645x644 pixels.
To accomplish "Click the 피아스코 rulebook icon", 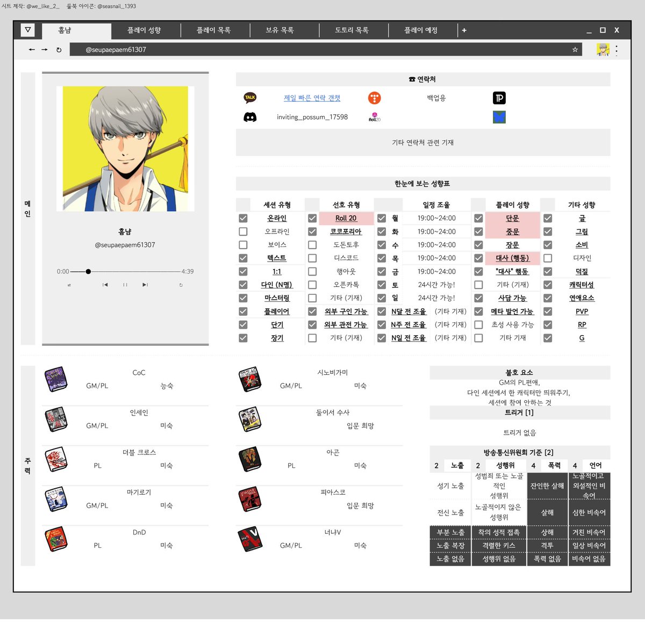I will [x=250, y=499].
